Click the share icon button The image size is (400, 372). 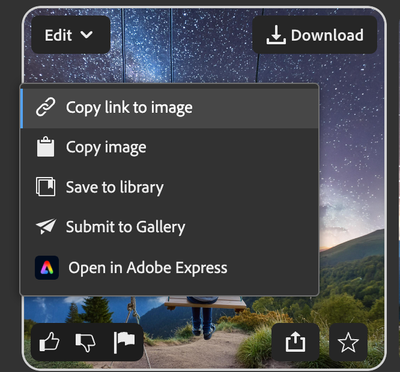coord(295,342)
